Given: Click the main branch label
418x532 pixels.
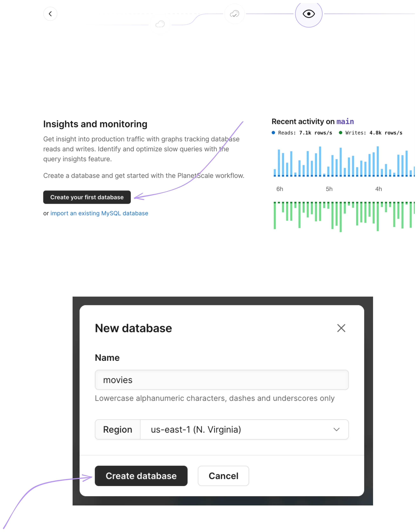Looking at the screenshot, I should [x=345, y=121].
